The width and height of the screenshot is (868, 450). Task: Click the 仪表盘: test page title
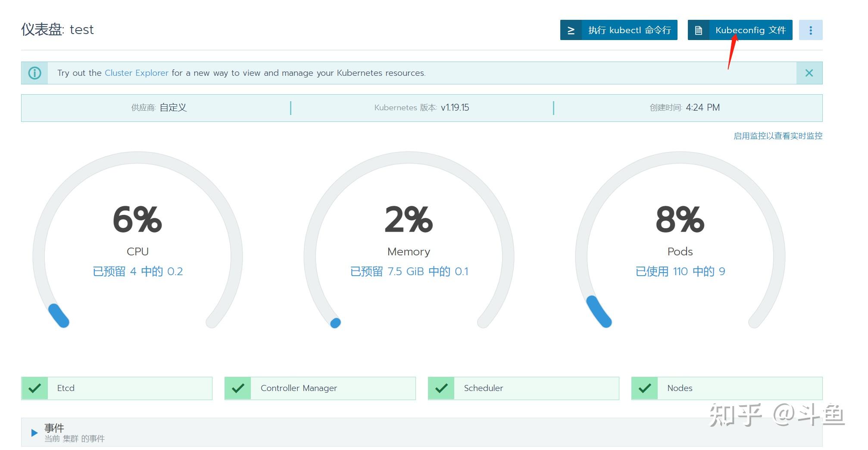pyautogui.click(x=57, y=29)
